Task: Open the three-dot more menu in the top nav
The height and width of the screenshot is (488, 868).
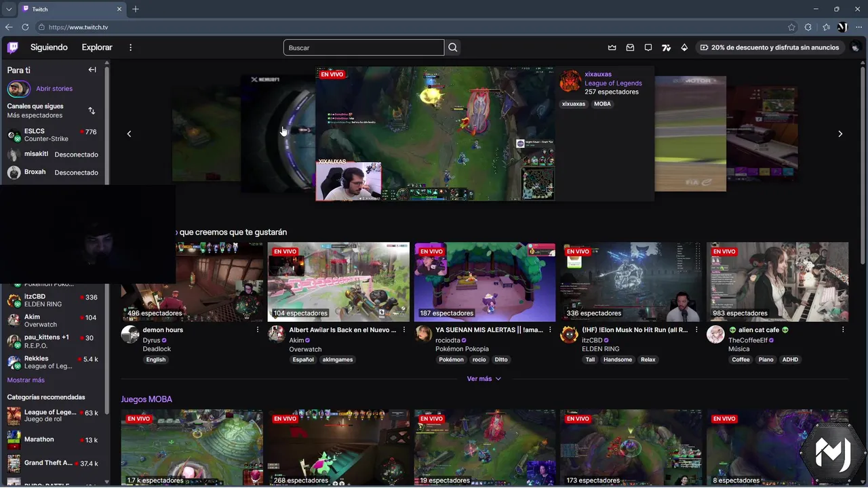Action: [131, 47]
